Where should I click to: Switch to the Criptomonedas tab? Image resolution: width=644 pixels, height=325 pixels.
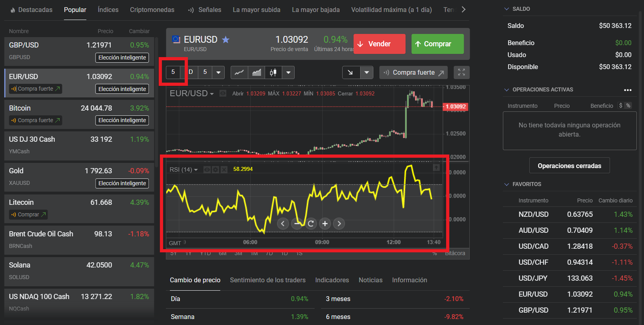[x=152, y=10]
